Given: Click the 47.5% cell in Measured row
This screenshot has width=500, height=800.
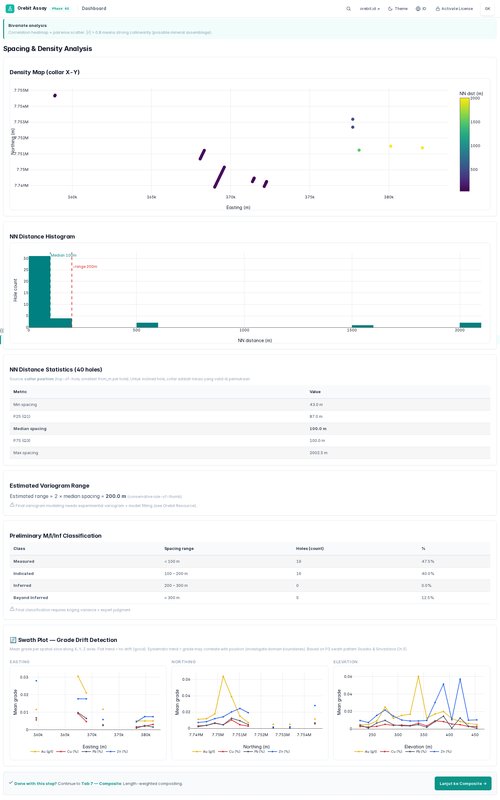Looking at the screenshot, I should point(428,561).
